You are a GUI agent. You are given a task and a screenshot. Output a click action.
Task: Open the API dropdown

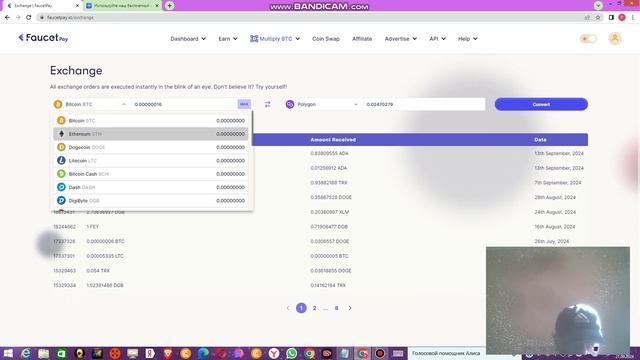point(437,39)
